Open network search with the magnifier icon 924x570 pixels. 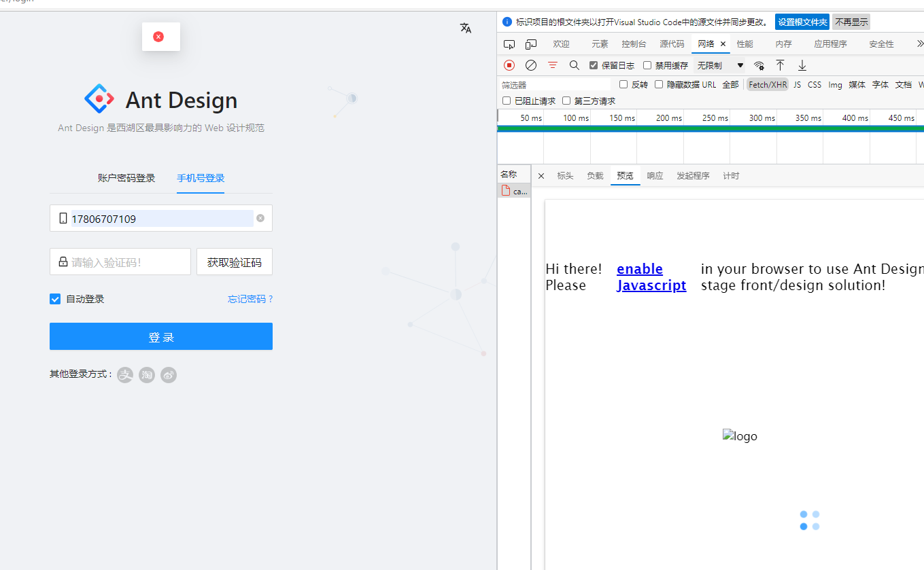click(575, 65)
